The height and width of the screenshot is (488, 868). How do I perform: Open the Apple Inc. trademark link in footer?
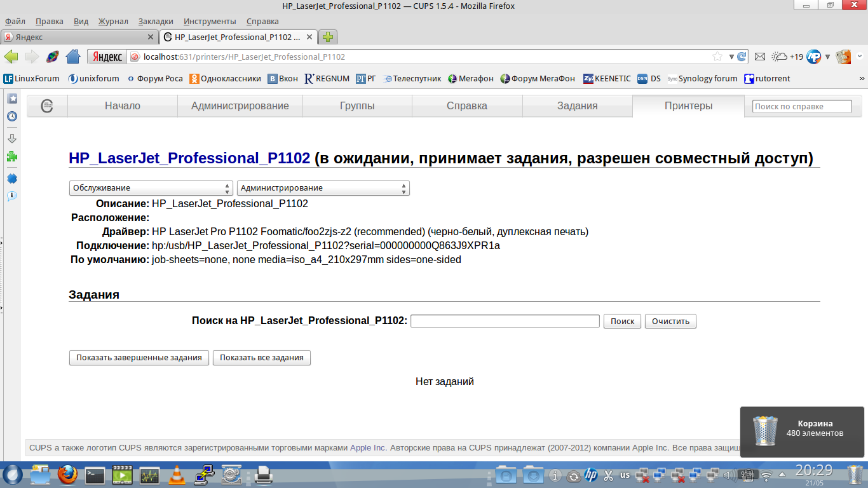coord(369,448)
